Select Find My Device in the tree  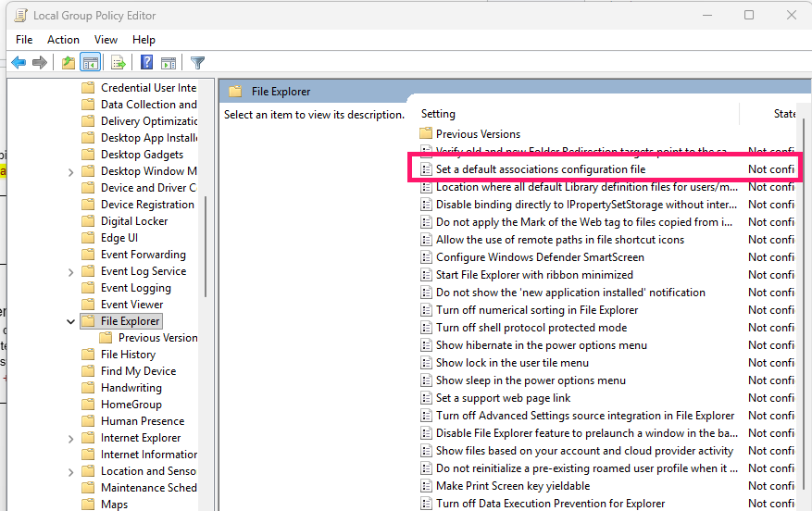point(138,371)
